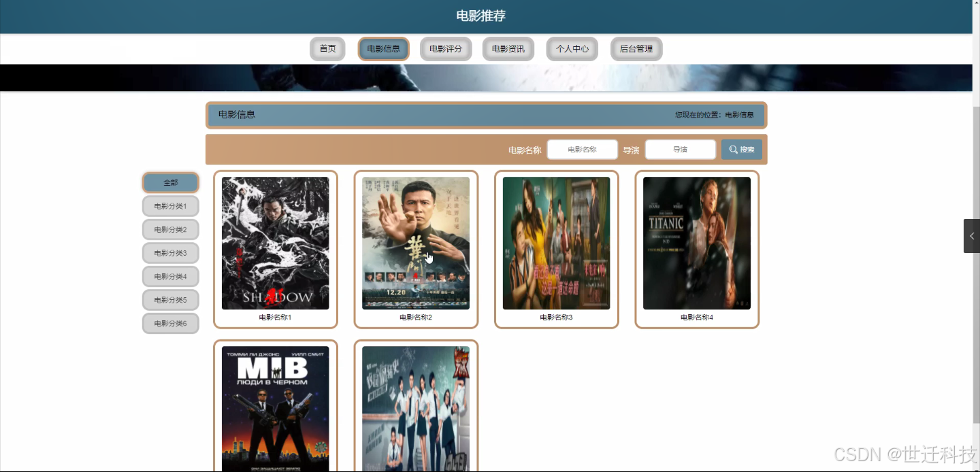
Task: Open the 电影评分 tab
Action: click(x=446, y=49)
